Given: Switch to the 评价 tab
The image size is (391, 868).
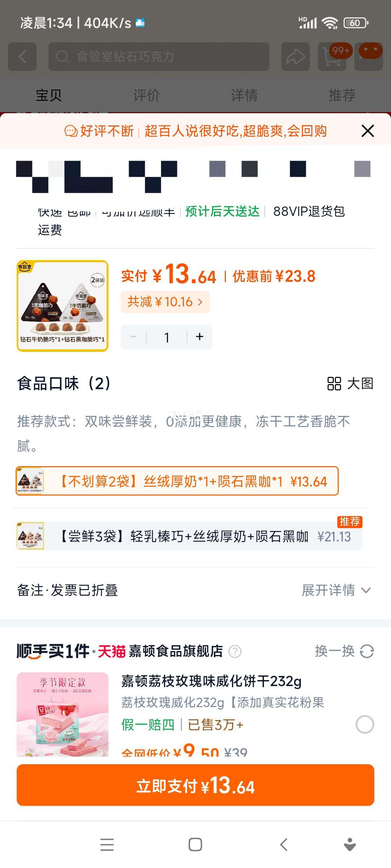Looking at the screenshot, I should pos(146,95).
